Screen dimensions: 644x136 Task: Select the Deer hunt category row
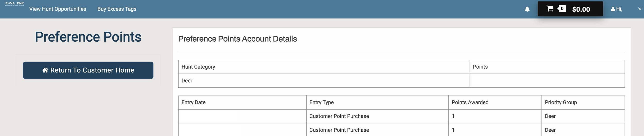tap(187, 81)
